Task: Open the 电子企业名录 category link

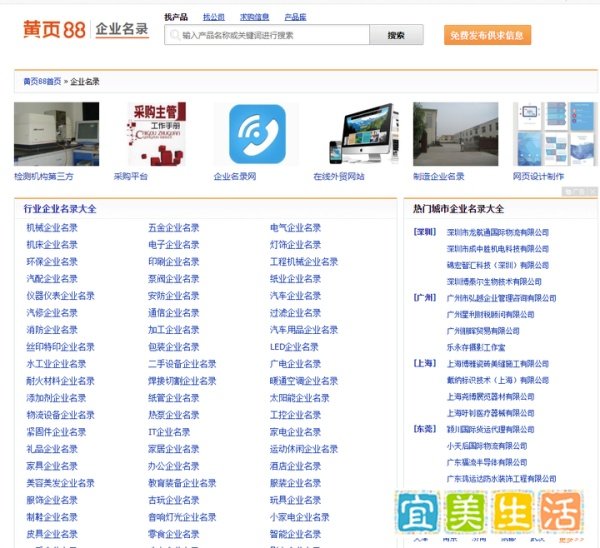Action: [174, 245]
